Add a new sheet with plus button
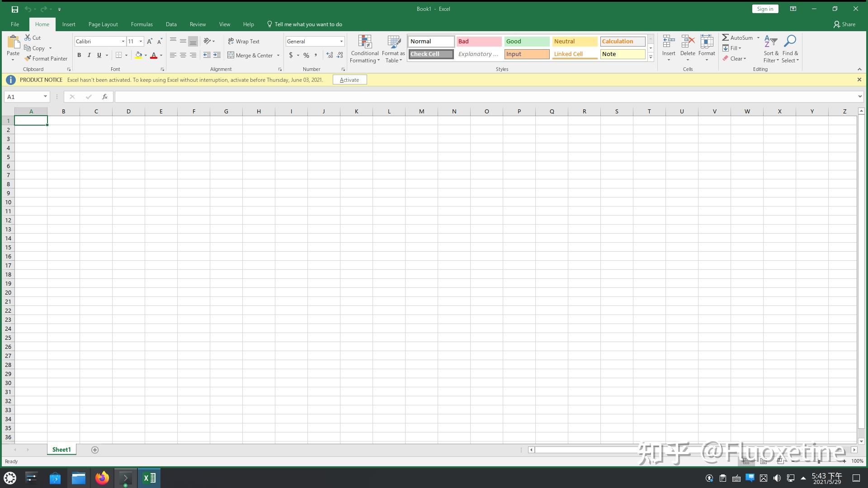Image resolution: width=868 pixels, height=488 pixels. click(95, 450)
